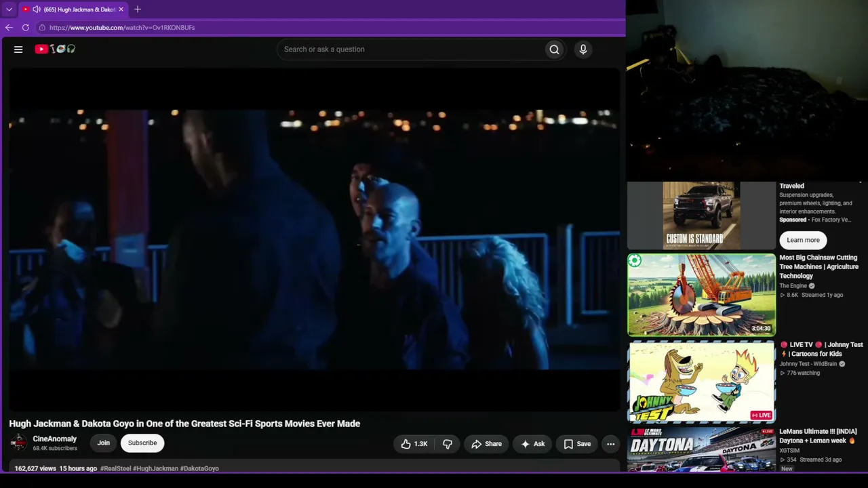Click the video title text
Image resolution: width=868 pixels, height=488 pixels.
click(184, 424)
